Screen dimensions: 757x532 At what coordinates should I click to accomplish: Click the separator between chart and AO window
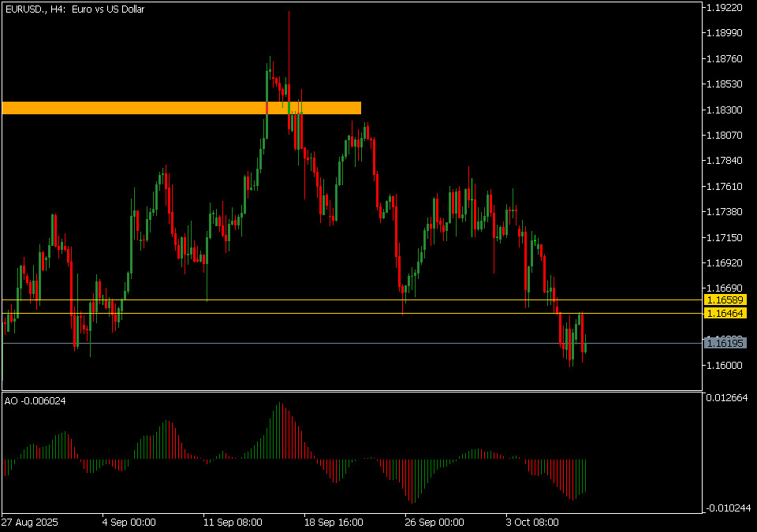(x=351, y=391)
